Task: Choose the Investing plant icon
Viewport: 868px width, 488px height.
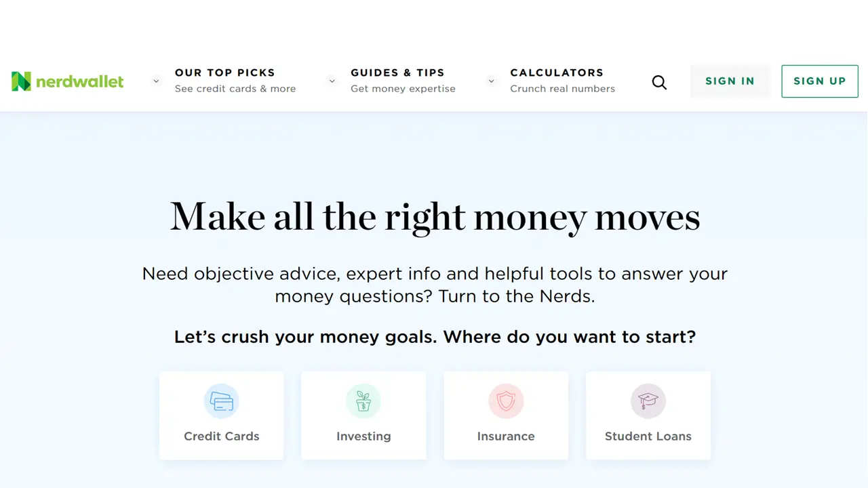Action: (x=363, y=401)
